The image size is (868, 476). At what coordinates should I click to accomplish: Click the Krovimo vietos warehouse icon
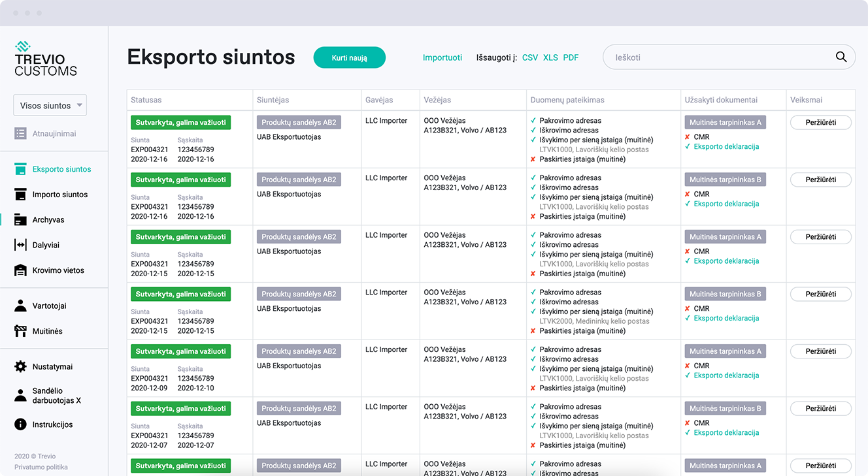20,270
